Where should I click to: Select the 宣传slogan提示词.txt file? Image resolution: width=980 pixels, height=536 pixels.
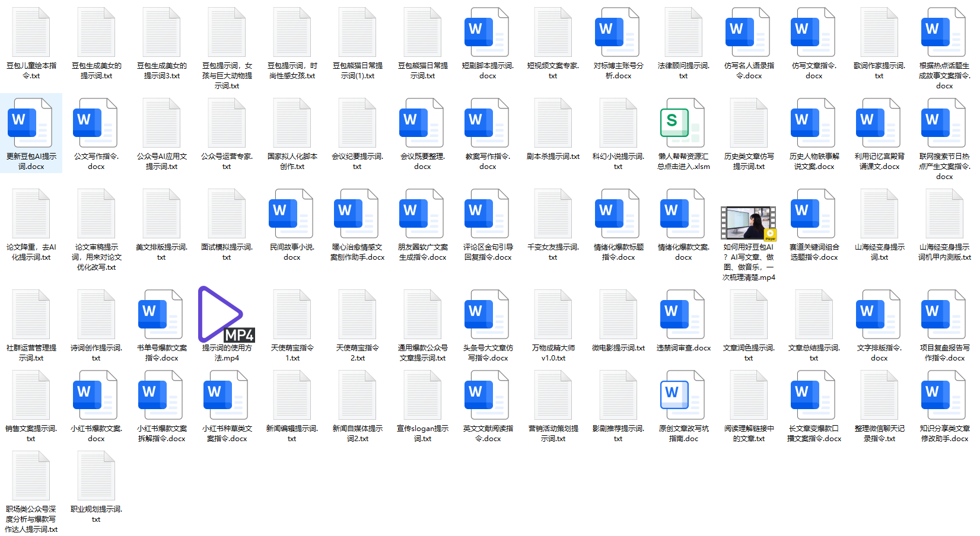tap(422, 395)
